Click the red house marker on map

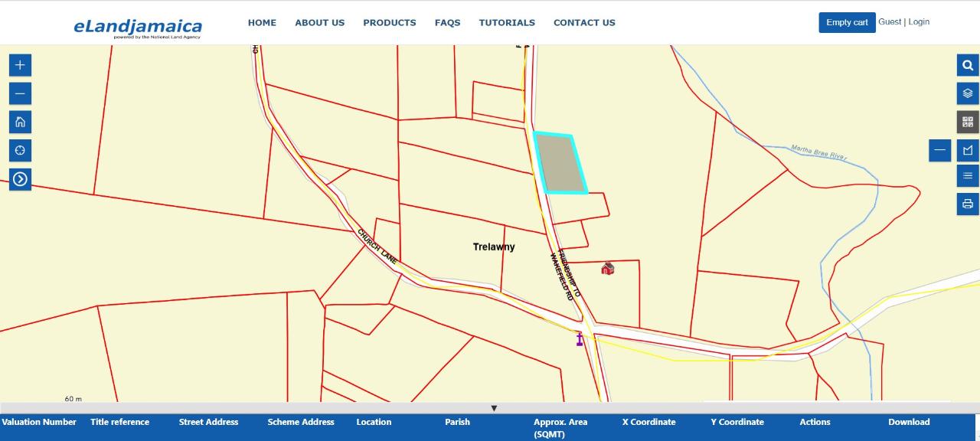(x=608, y=269)
